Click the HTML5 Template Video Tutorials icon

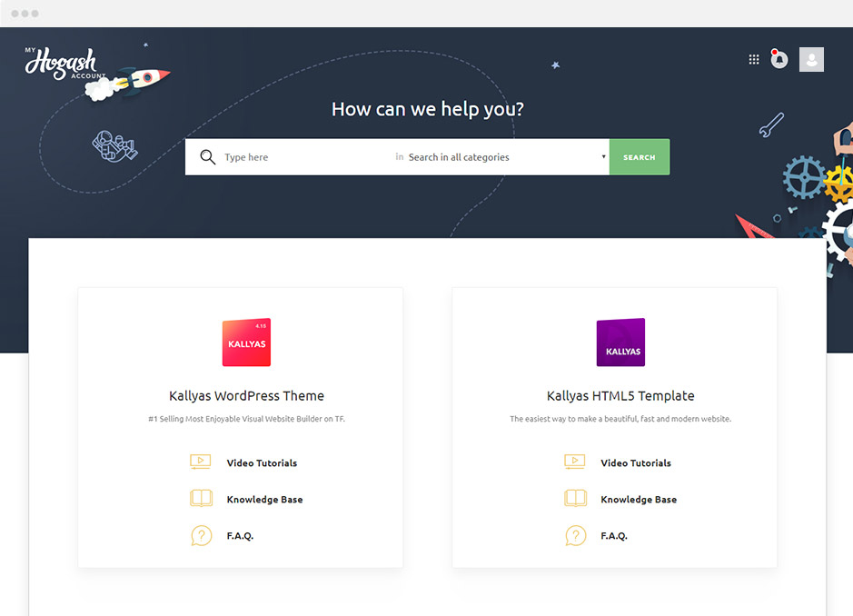click(x=575, y=462)
